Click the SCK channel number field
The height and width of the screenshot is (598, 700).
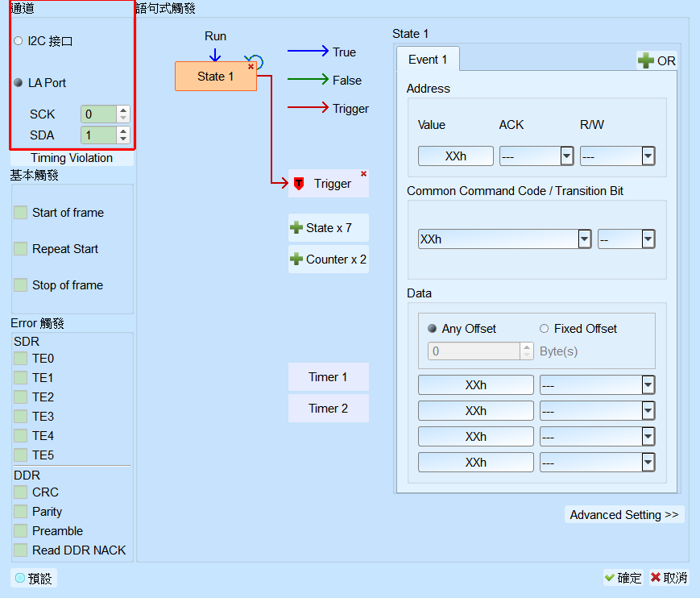[x=98, y=114]
